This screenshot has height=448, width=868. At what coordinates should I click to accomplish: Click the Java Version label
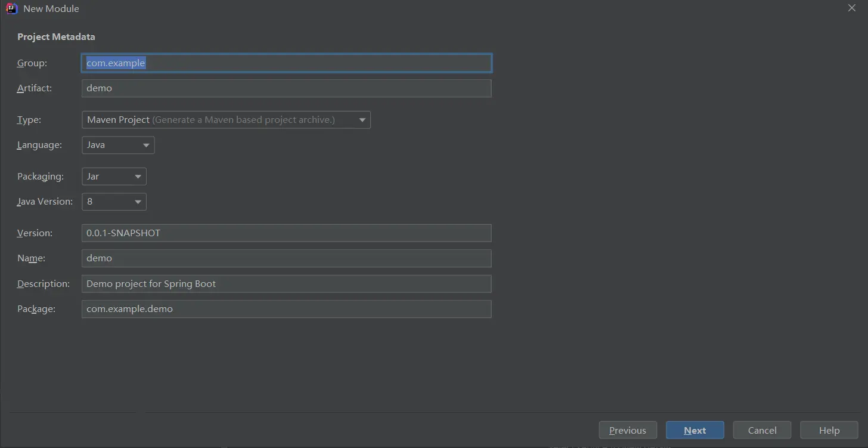[45, 202]
